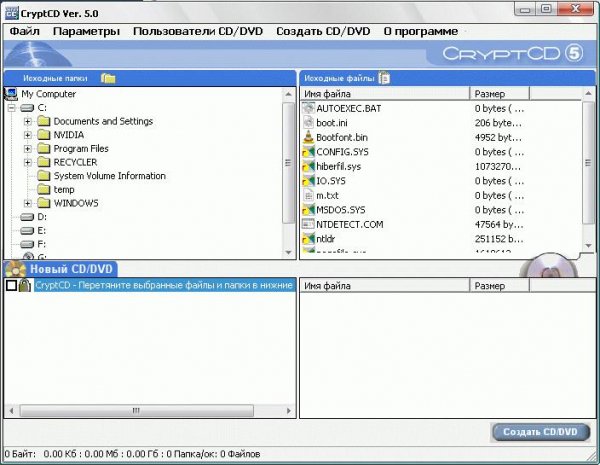This screenshot has height=465, width=600.
Task: Select the CryptCD disc root entry
Action: [164, 285]
